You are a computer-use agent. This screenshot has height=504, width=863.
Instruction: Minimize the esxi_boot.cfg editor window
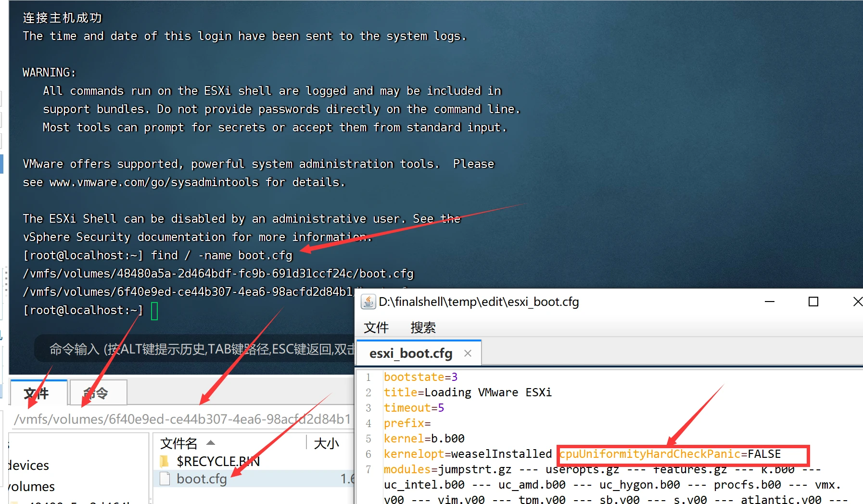(x=770, y=302)
